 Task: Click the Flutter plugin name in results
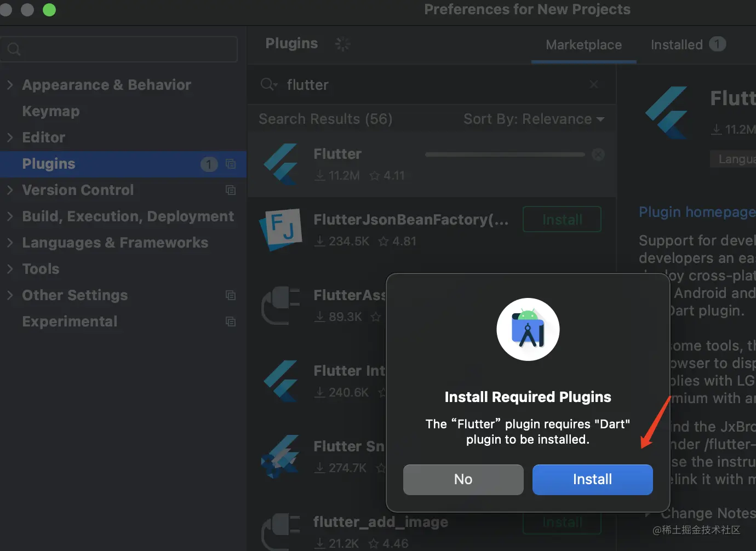(337, 154)
